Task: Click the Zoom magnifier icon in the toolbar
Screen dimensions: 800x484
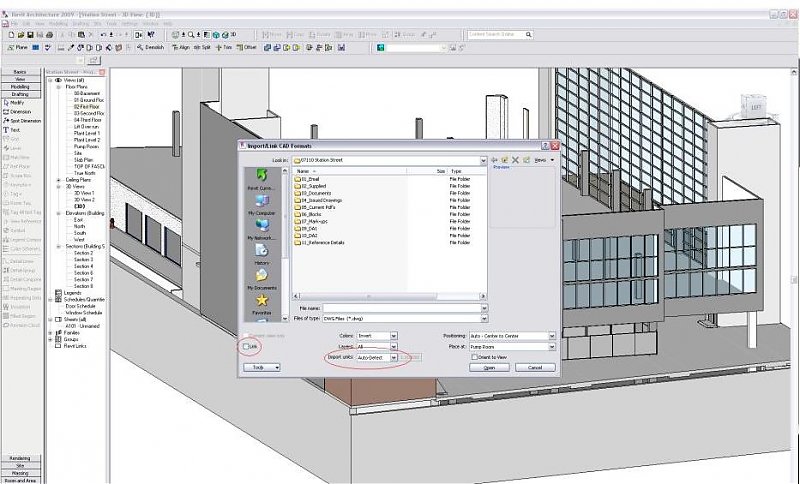Action: click(x=191, y=35)
